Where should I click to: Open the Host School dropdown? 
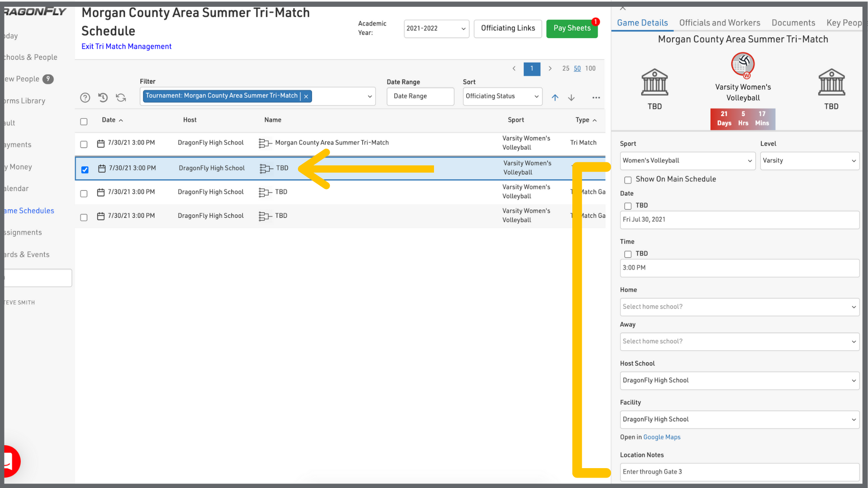[739, 380]
